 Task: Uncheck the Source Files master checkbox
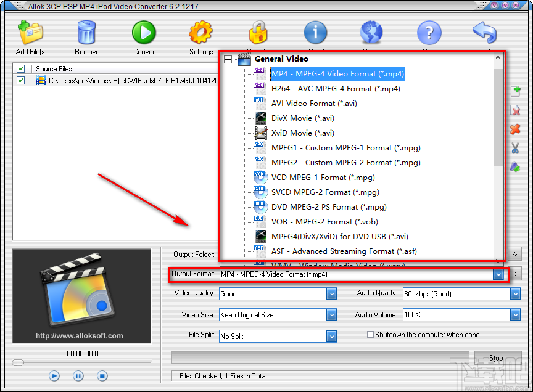pyautogui.click(x=20, y=68)
